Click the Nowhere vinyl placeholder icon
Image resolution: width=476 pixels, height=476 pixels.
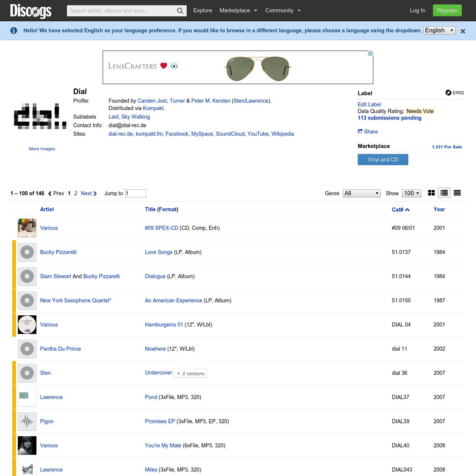coord(27,349)
